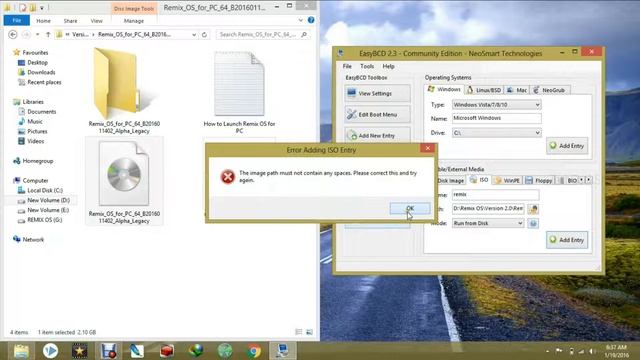Open the File tab in File Explorer
Viewport: 640px width, 360px height.
17,20
